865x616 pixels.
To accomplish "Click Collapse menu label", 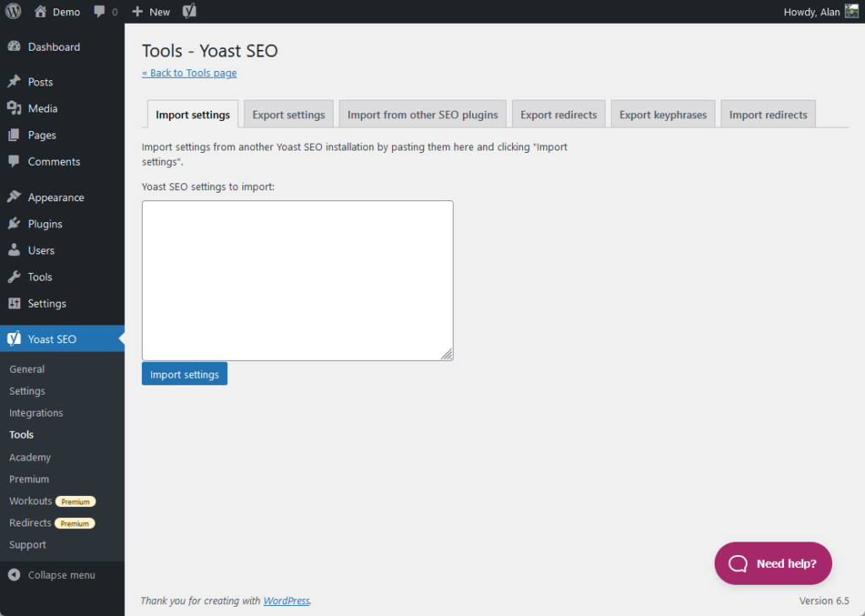I will (61, 575).
